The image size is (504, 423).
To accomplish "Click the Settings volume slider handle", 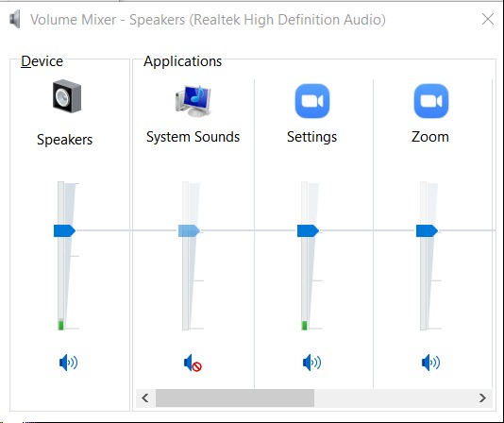I will (308, 230).
